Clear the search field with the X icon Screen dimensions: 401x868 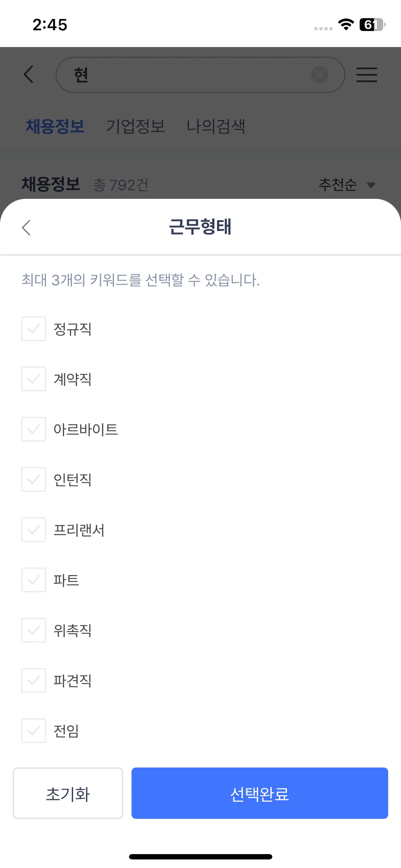pos(320,75)
